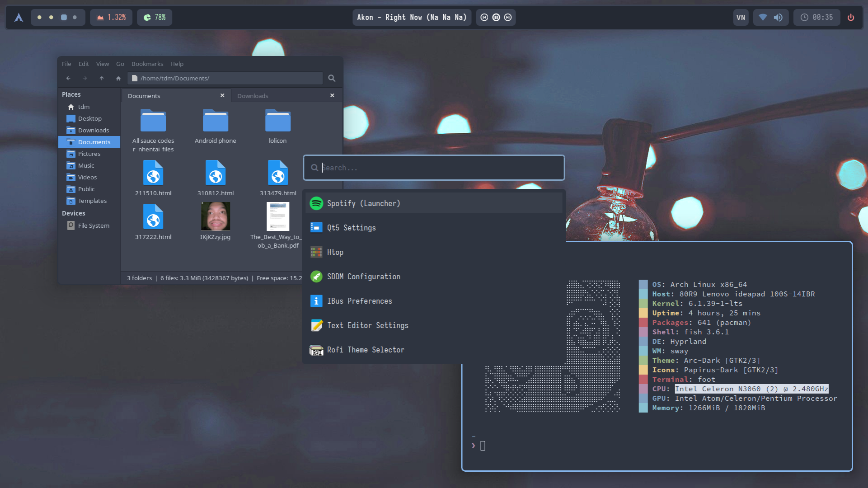
Task: Click the Arch Linux logo launcher
Action: pos(19,18)
